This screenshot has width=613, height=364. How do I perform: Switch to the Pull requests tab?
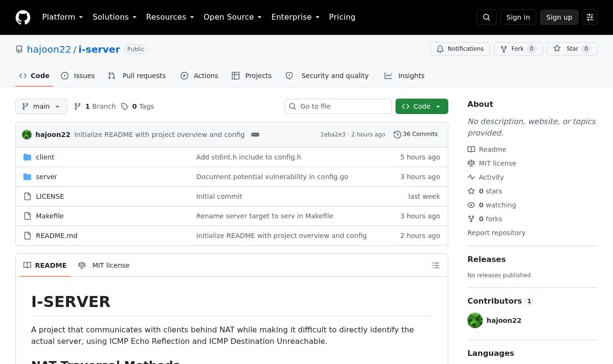pyautogui.click(x=137, y=76)
